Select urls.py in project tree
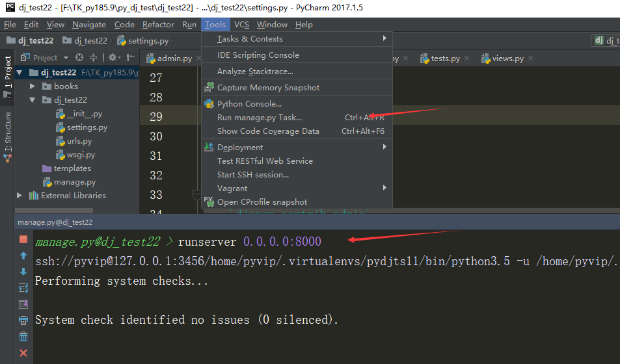This screenshot has width=620, height=364. tap(74, 141)
